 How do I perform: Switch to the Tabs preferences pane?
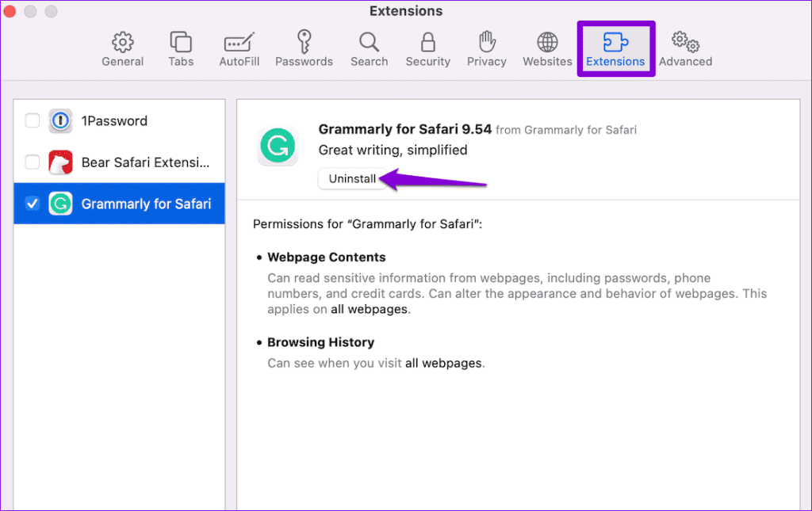(x=181, y=49)
